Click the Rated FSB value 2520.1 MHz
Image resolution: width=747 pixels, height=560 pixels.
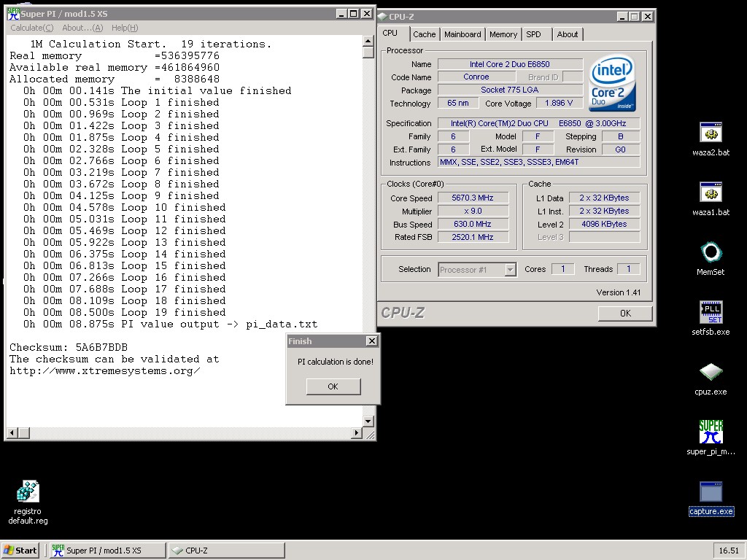pos(473,237)
